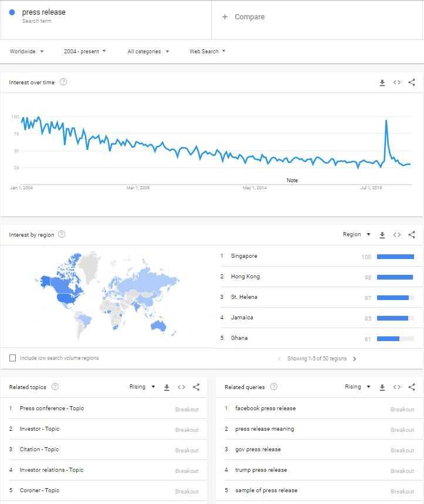The image size is (424, 504).
Task: Share the Interest by region card
Action: tap(412, 235)
